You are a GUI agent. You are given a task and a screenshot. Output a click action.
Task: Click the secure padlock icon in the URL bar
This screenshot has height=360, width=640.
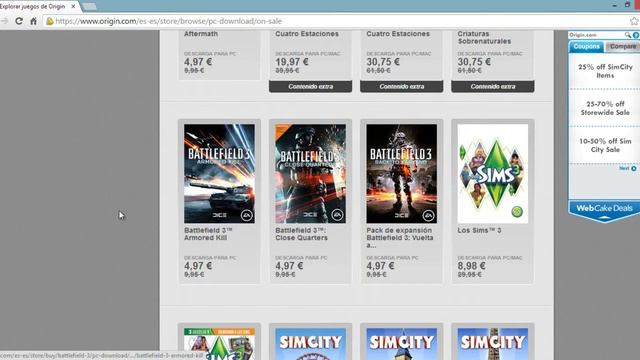[x=50, y=21]
